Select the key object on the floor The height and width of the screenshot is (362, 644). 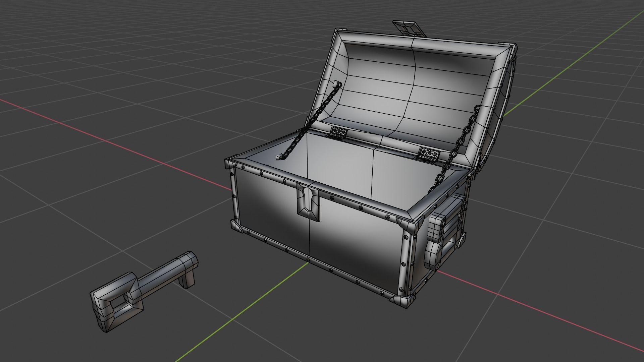[144, 291]
